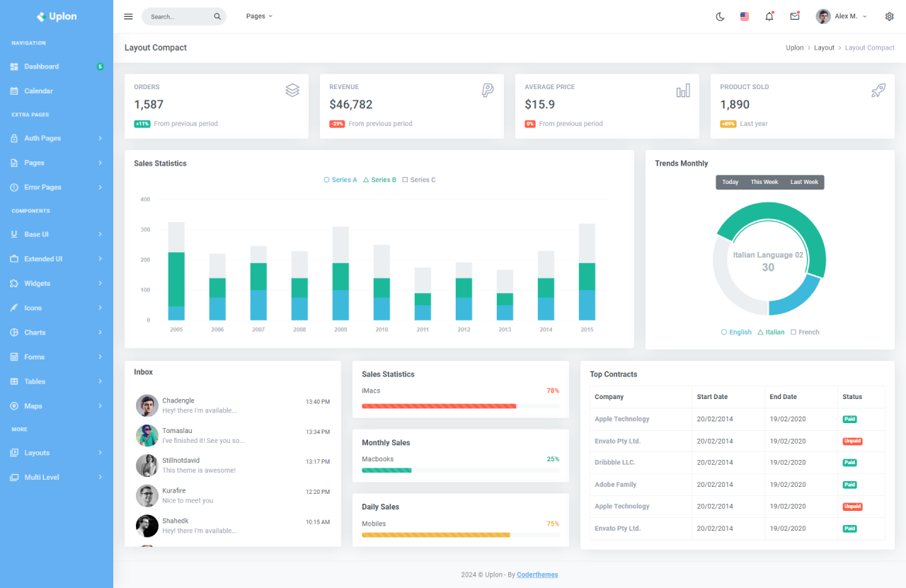Click the Product Sold rocket icon

pyautogui.click(x=878, y=90)
